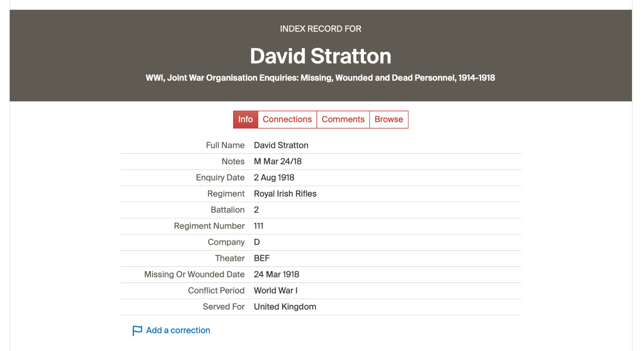Click the Enquiry Date value 2 Aug 1918

(x=274, y=177)
